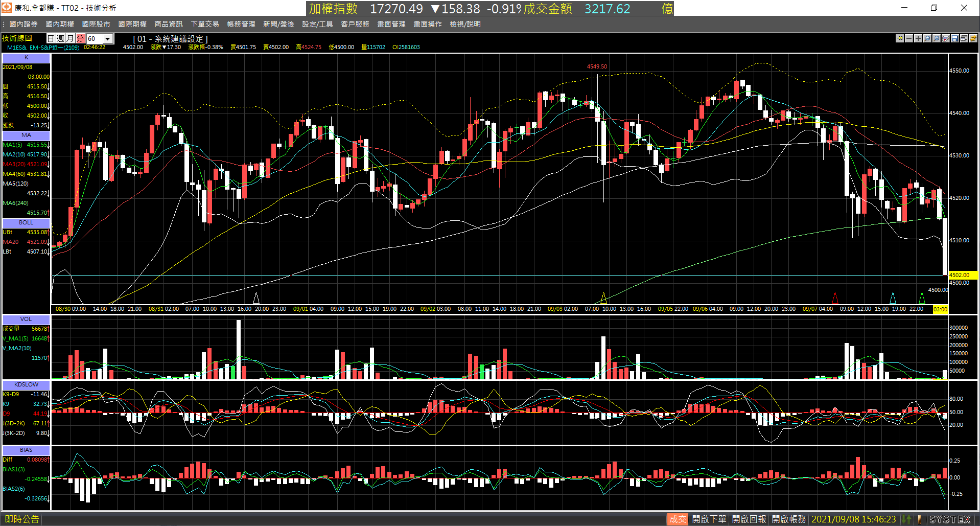Click the 開啟回報 button
The image size is (980, 526).
(749, 519)
